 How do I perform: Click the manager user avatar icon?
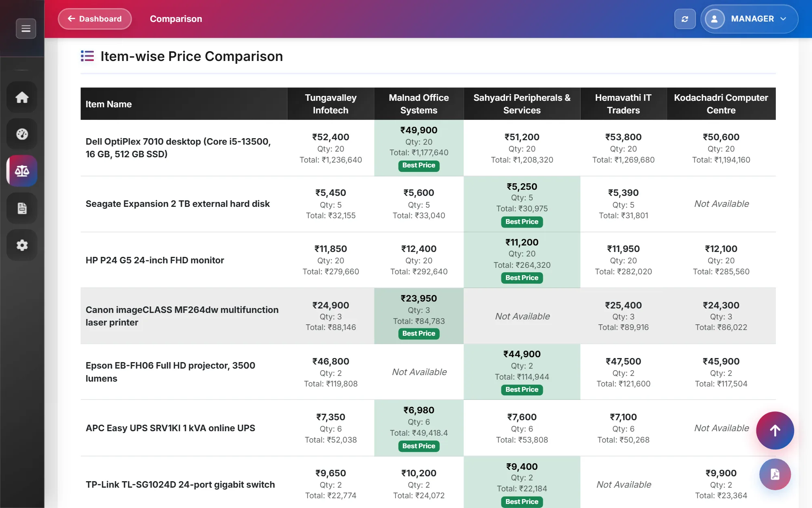point(715,19)
